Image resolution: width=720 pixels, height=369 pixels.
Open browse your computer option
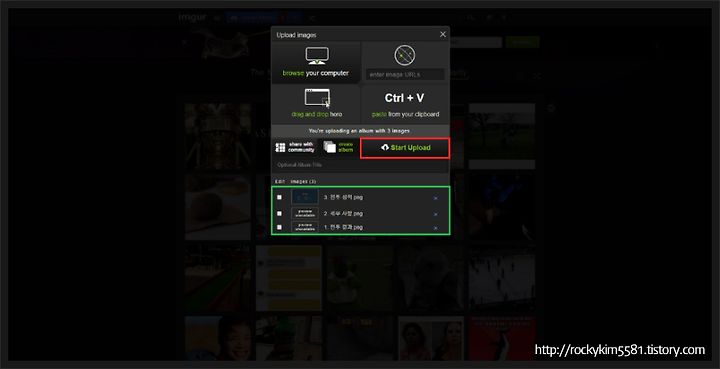click(315, 62)
